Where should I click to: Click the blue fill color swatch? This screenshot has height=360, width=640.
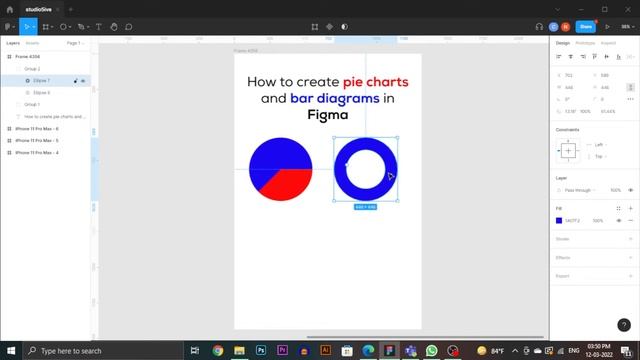559,221
